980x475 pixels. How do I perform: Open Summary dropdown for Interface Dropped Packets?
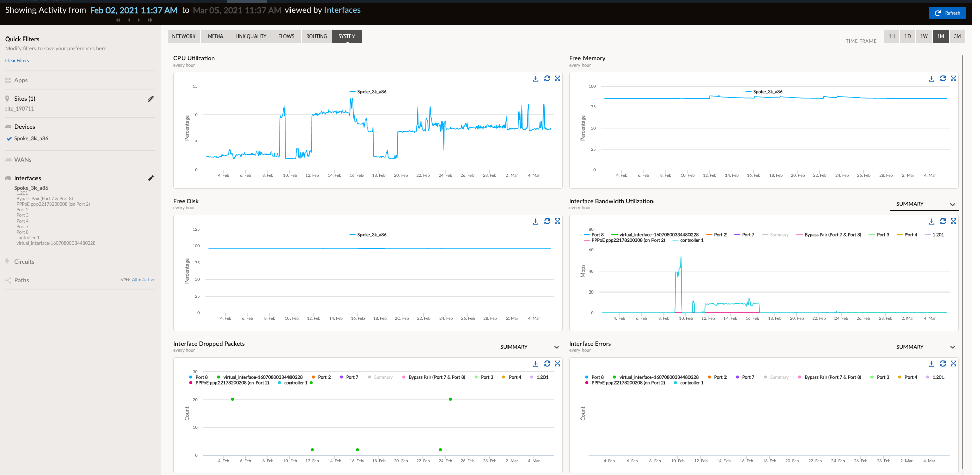tap(528, 347)
